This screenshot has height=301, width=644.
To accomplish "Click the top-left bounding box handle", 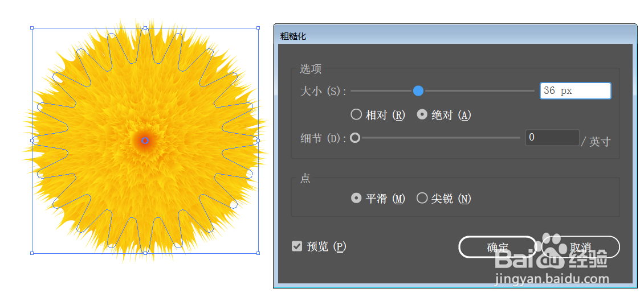I will pyautogui.click(x=32, y=28).
